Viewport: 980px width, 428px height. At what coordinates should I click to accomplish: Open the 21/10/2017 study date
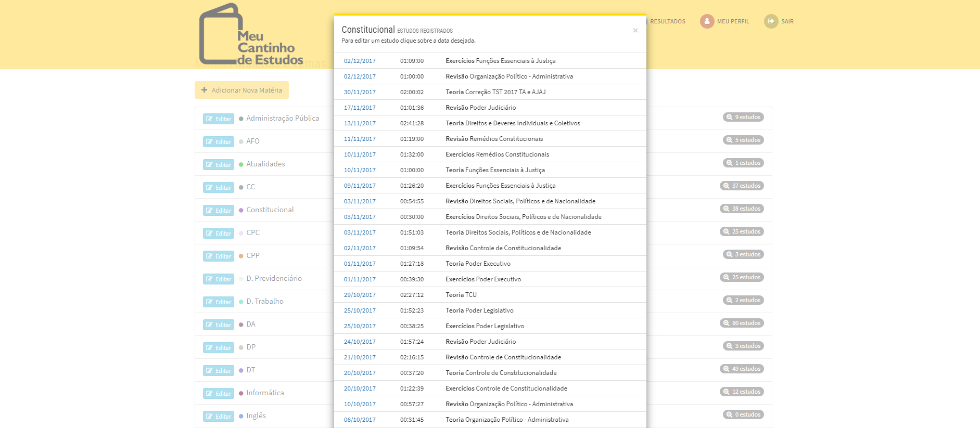pyautogui.click(x=360, y=357)
